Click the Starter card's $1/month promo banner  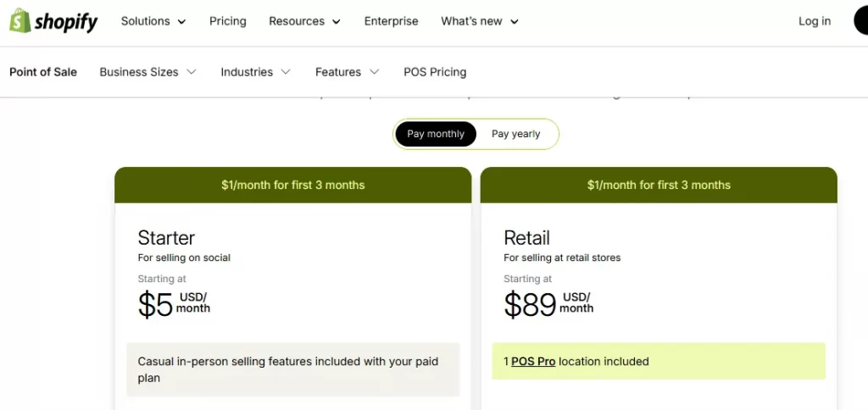[292, 185]
